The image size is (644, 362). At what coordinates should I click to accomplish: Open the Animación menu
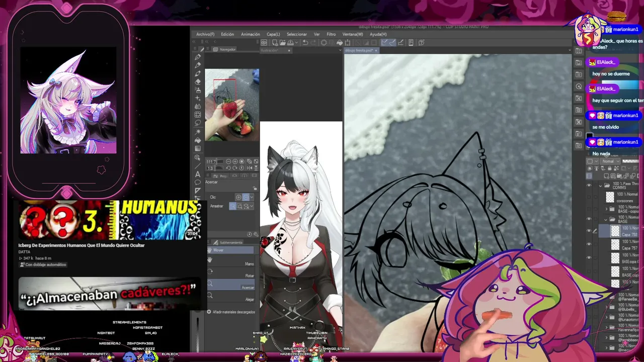[x=251, y=34]
